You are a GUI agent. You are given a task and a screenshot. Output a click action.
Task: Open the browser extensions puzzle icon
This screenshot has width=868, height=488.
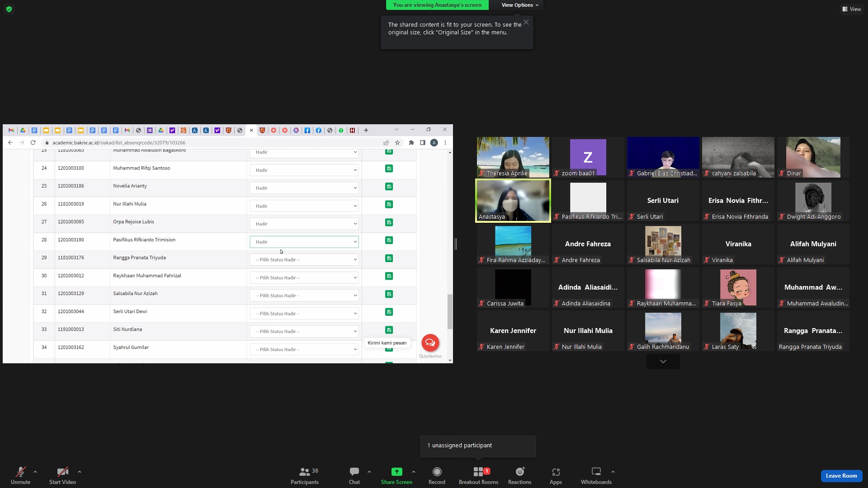click(x=411, y=142)
